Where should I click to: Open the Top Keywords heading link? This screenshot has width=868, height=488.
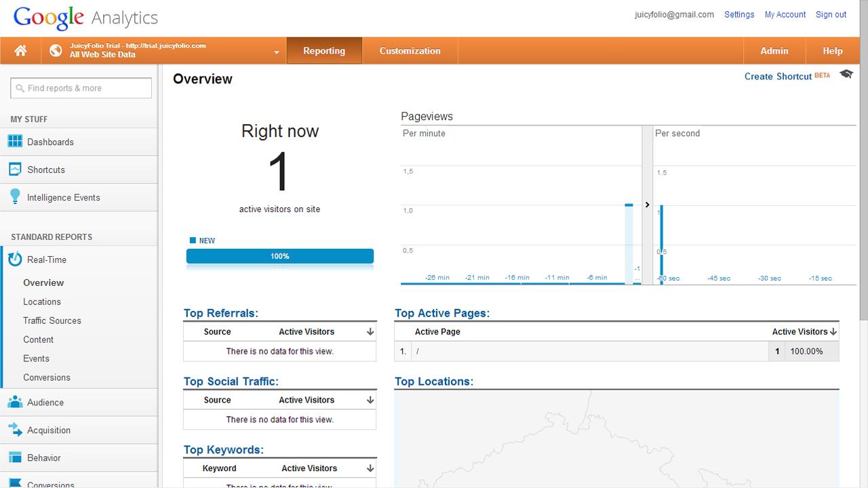click(223, 450)
